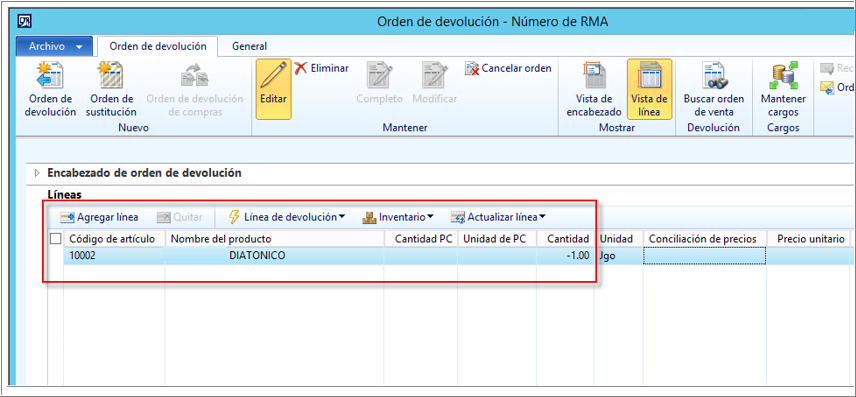Click the application icon in title bar
The image size is (856, 397).
pyautogui.click(x=25, y=22)
